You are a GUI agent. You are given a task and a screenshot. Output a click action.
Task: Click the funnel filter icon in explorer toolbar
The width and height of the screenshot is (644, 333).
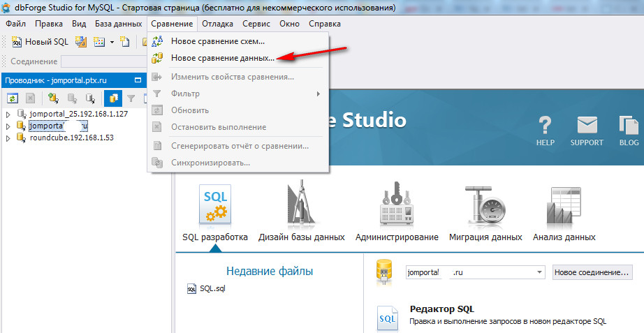pos(131,98)
